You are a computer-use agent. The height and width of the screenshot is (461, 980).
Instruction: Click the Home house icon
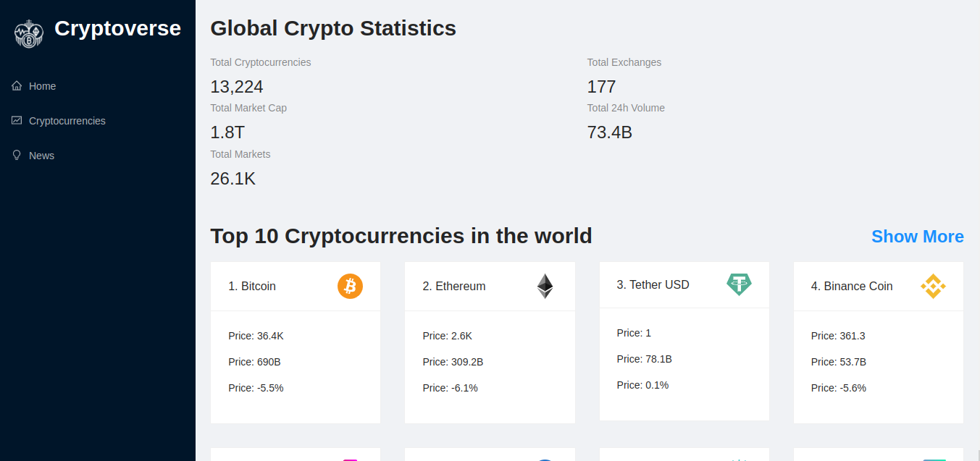17,86
